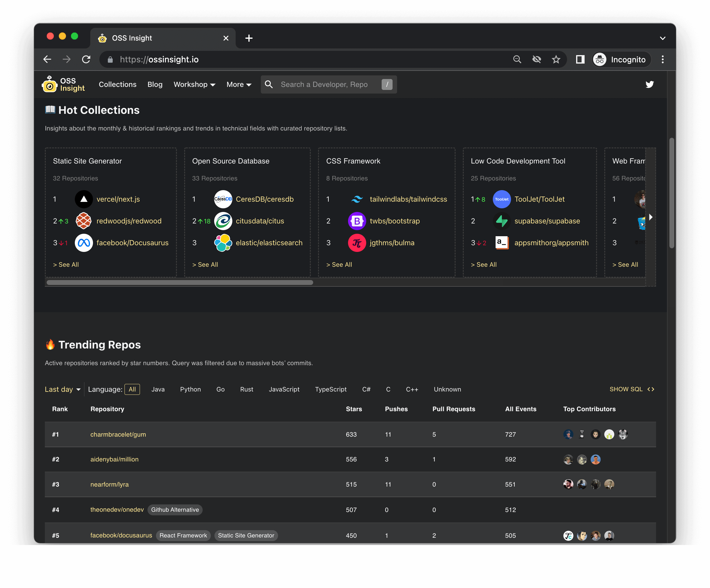Expand the More dropdown menu
The height and width of the screenshot is (588, 710).
tap(239, 84)
